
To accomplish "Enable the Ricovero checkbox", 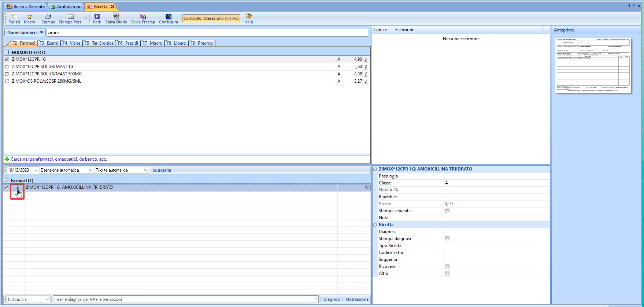I will [x=447, y=267].
